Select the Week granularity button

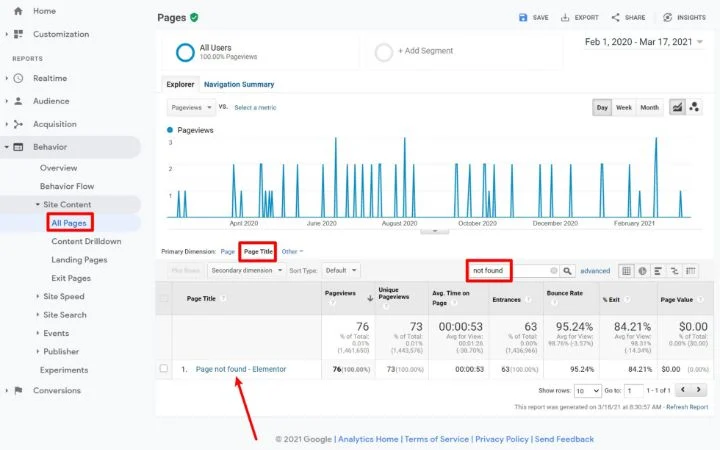(x=623, y=107)
